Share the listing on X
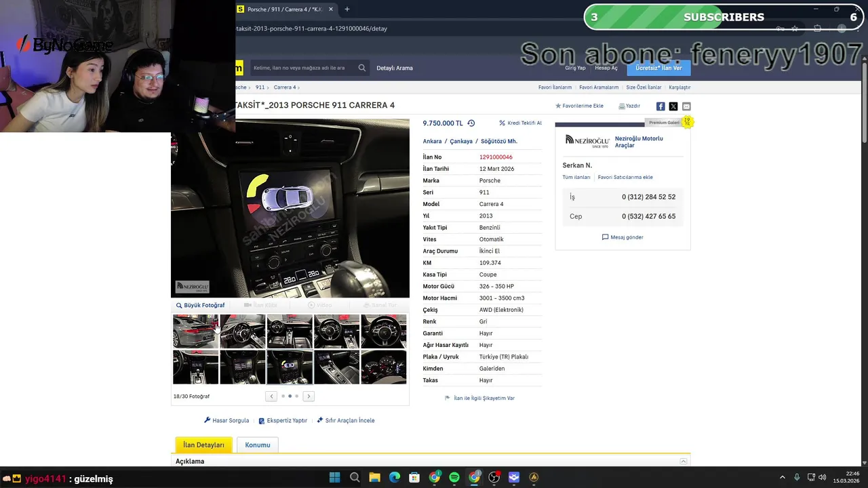The width and height of the screenshot is (868, 488). (673, 106)
